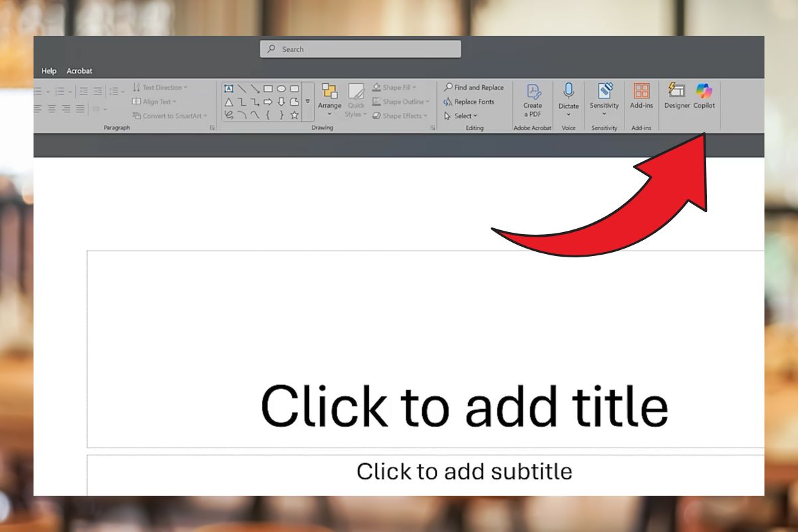Start Dictate with the microphone icon
798x532 pixels.
point(569,91)
